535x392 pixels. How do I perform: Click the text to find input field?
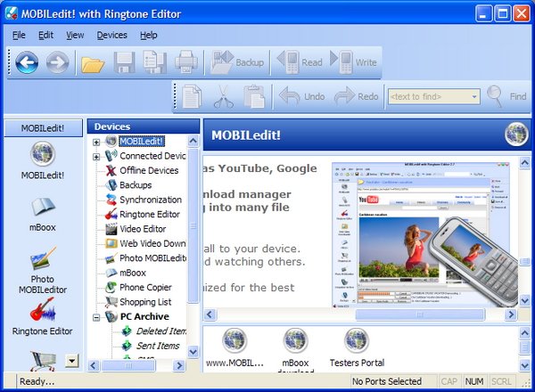429,97
